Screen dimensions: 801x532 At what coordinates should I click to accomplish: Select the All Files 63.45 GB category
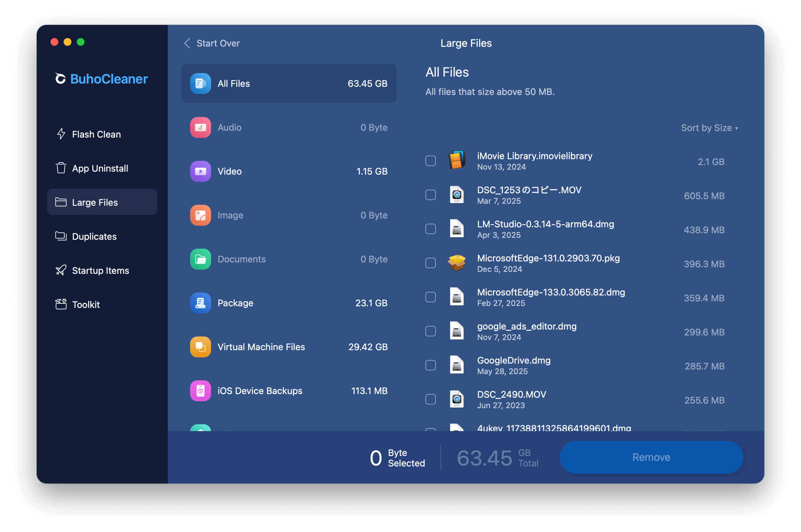click(x=289, y=84)
